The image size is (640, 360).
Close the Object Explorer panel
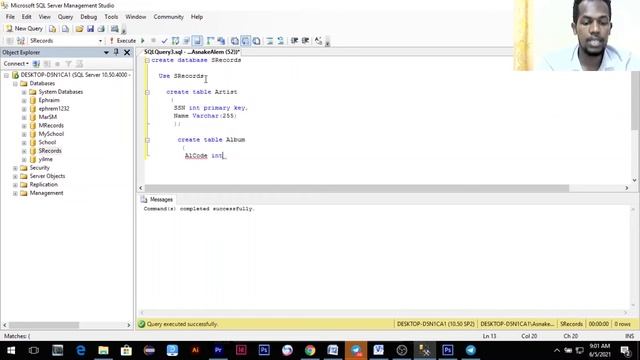coord(127,52)
